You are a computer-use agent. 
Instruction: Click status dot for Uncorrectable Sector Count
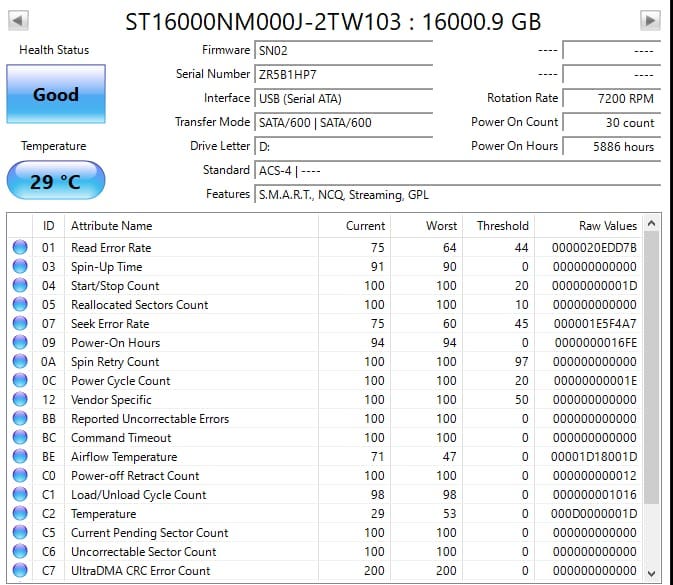(20, 552)
